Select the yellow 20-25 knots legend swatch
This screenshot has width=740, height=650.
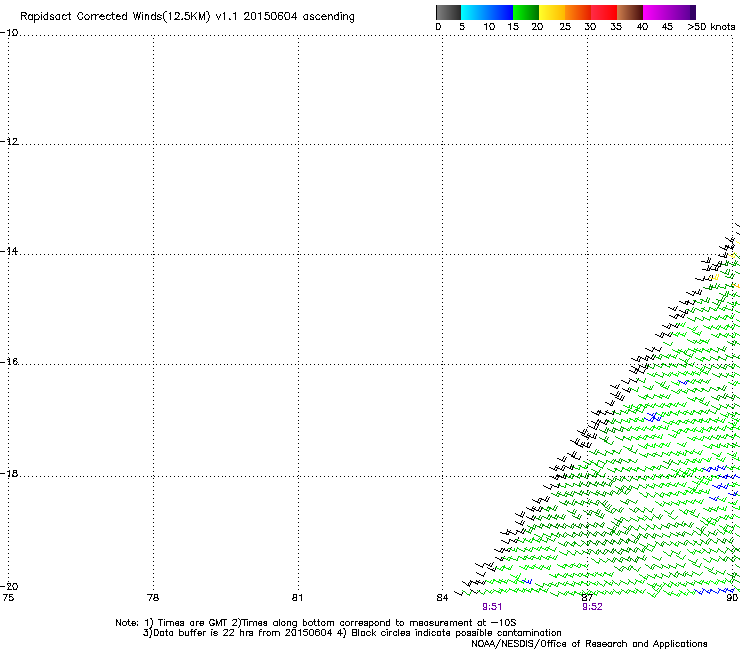pyautogui.click(x=552, y=12)
